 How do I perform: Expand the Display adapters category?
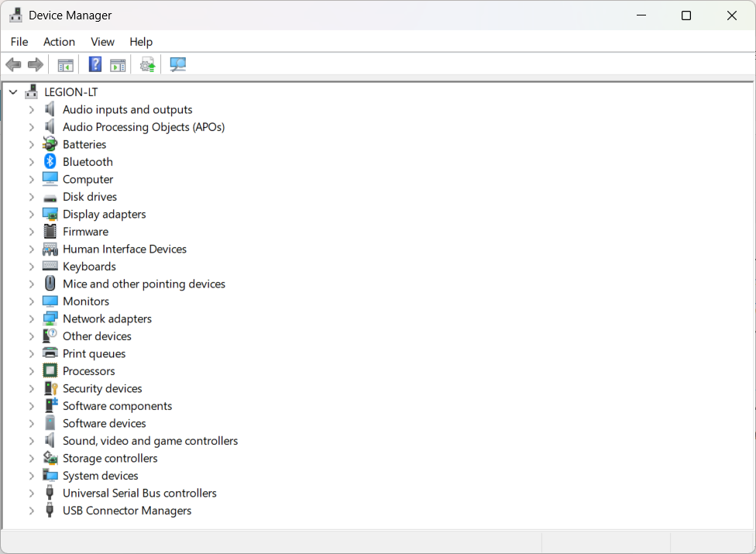(x=32, y=214)
